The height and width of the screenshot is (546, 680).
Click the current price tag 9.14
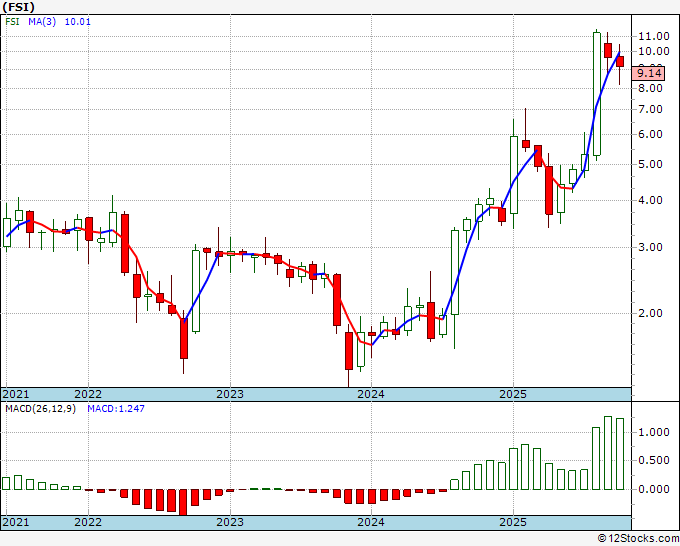648,73
